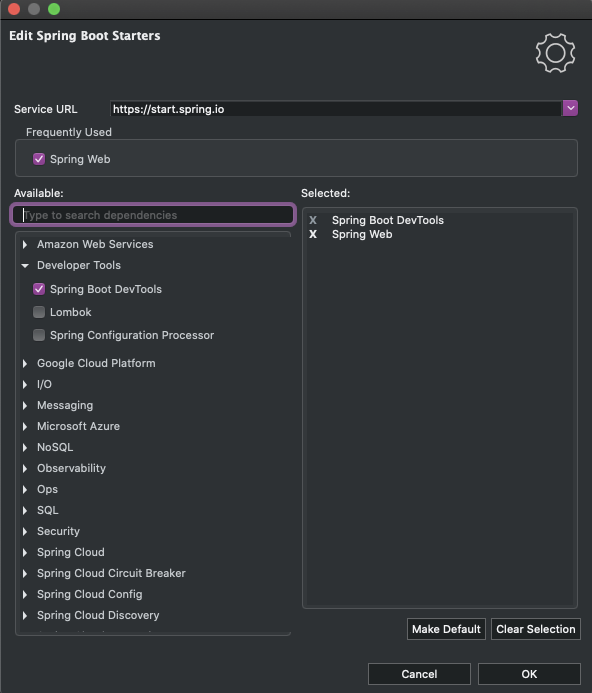Open the Service URL dropdown arrow

pos(570,108)
